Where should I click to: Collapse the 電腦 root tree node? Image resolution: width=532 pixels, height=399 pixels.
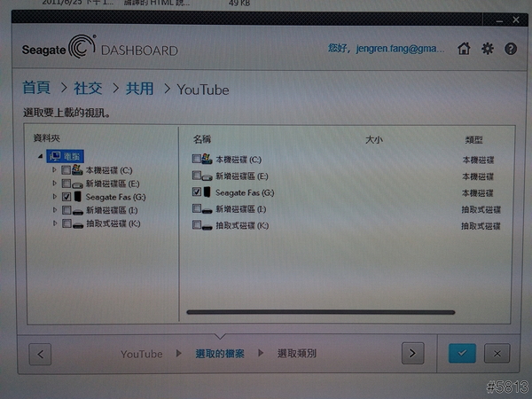tap(41, 156)
